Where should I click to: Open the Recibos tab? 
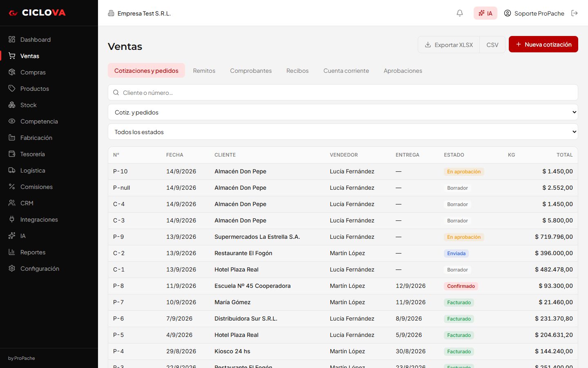[x=297, y=70]
